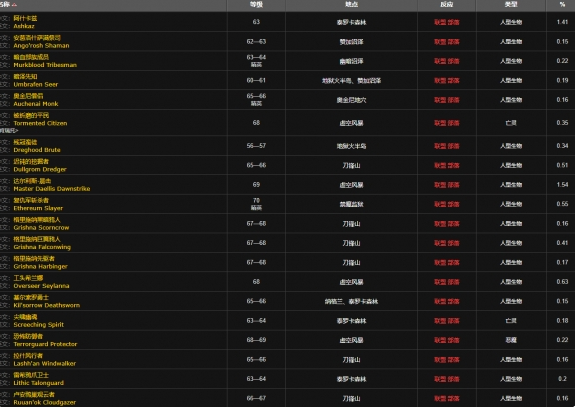Open the Overseer Seylanna link
575x407 pixels.
point(41,286)
